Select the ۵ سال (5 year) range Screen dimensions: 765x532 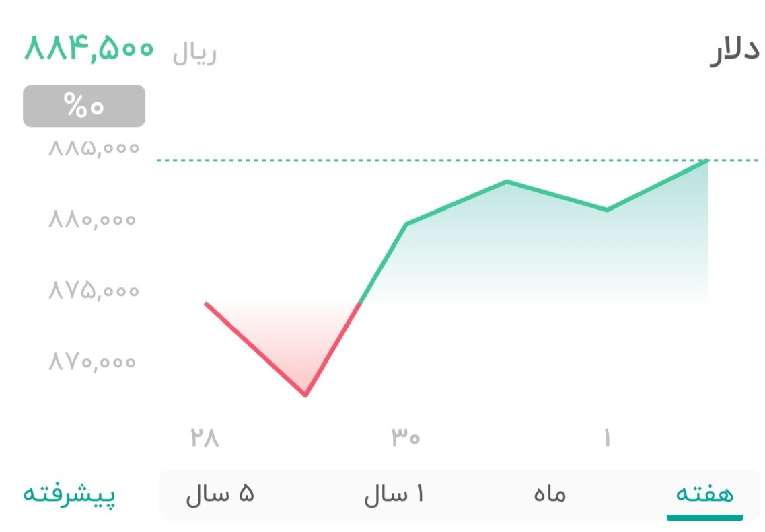click(221, 492)
